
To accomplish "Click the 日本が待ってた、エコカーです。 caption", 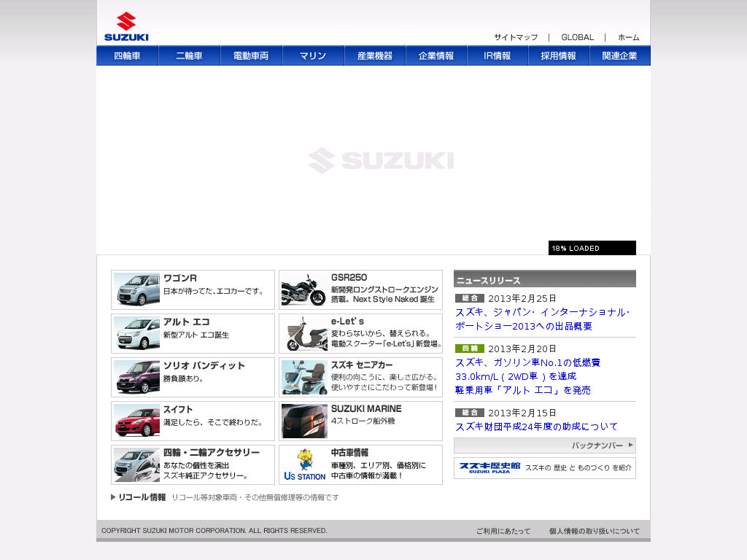I will 214,292.
